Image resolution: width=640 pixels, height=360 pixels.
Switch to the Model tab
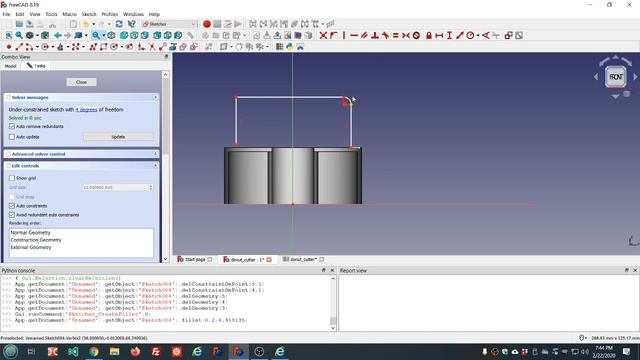pyautogui.click(x=11, y=66)
